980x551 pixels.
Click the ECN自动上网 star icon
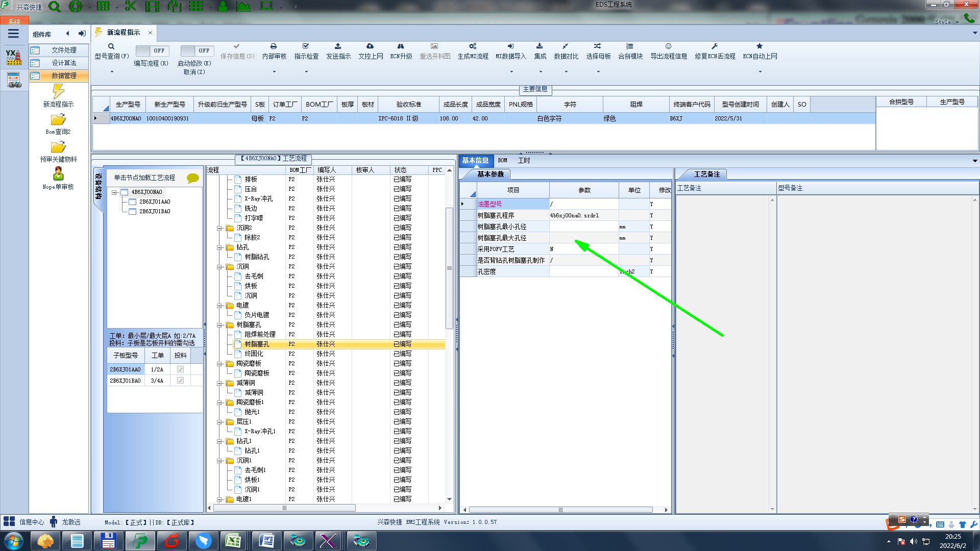pos(759,46)
